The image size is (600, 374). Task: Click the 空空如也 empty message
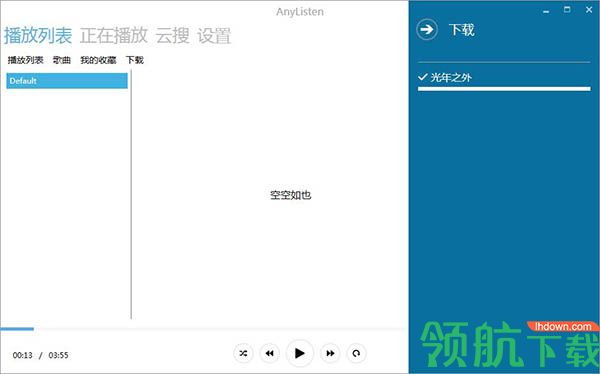(291, 195)
